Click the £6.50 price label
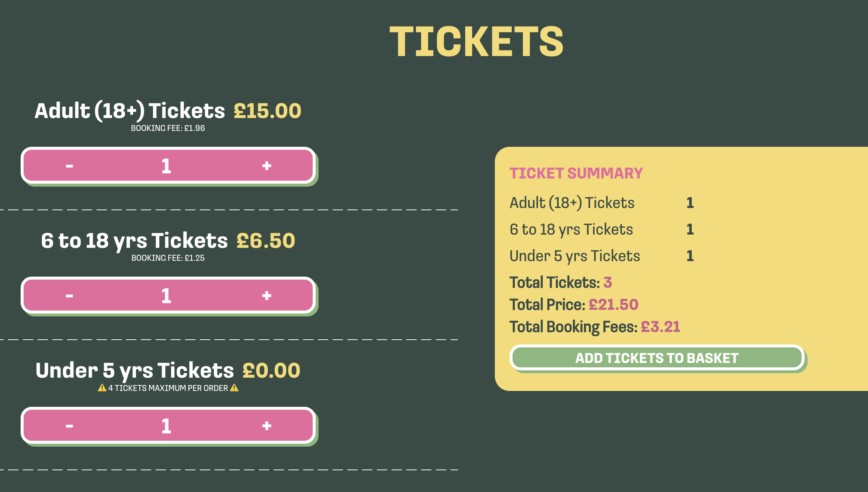The image size is (868, 492). (x=265, y=241)
